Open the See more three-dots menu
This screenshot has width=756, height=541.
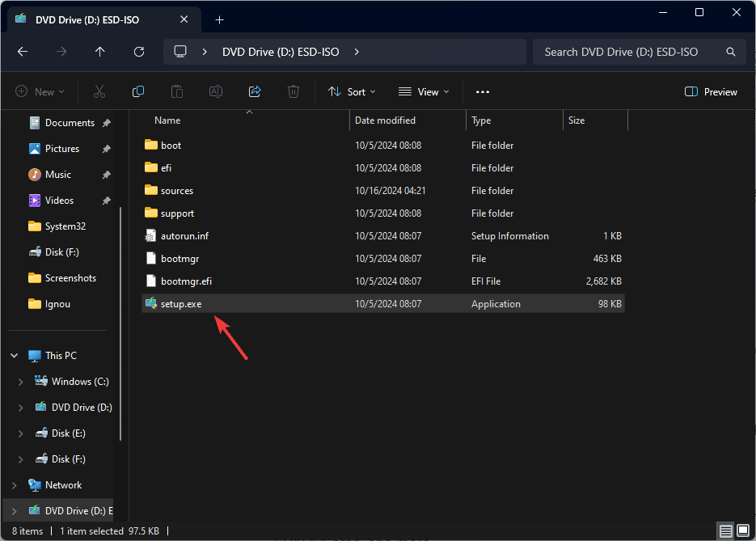(x=483, y=92)
